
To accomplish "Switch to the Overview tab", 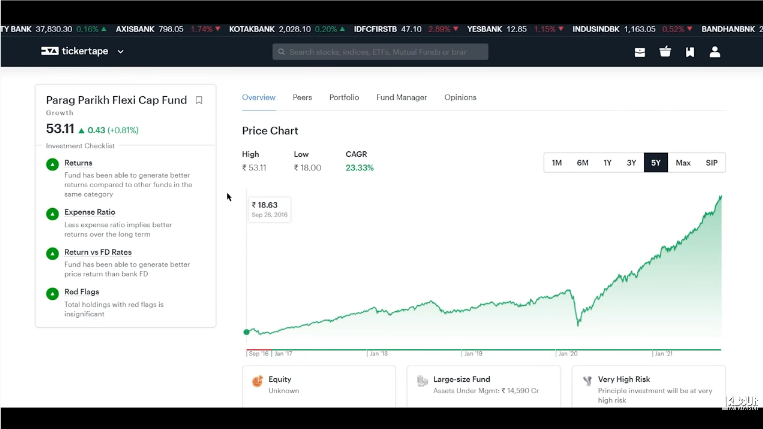I will pos(258,97).
